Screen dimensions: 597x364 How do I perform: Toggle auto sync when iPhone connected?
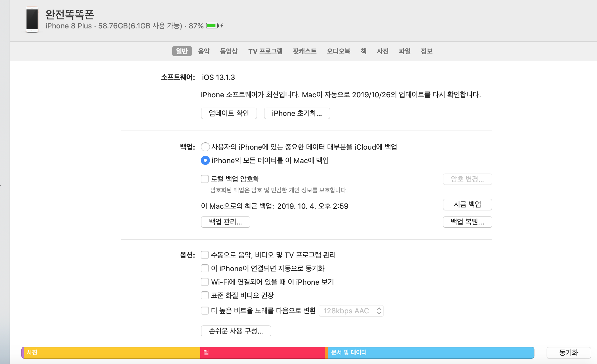(x=205, y=268)
